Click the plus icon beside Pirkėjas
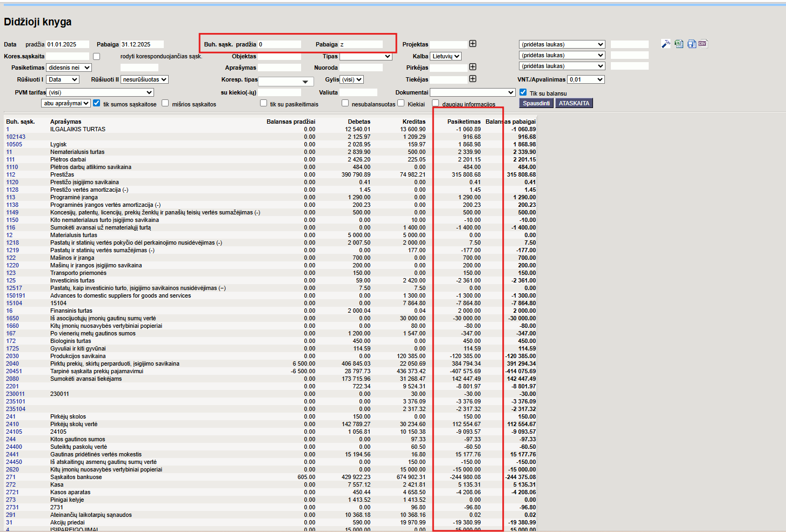The height and width of the screenshot is (532, 786). pyautogui.click(x=472, y=67)
